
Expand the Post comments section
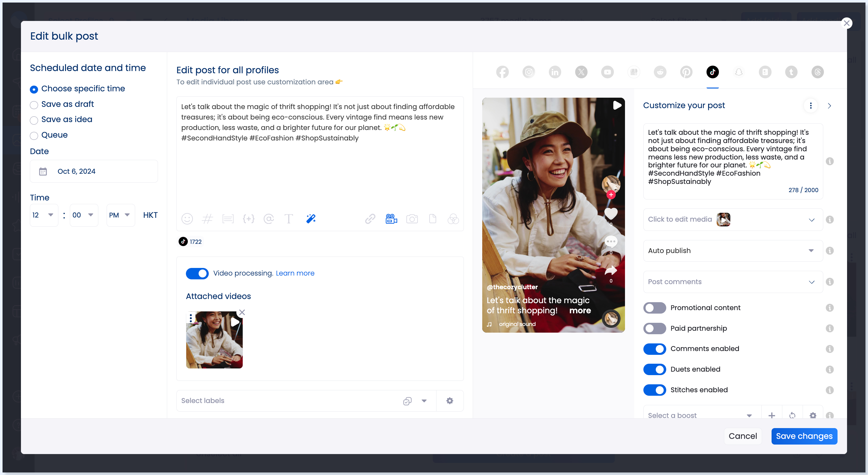(733, 282)
